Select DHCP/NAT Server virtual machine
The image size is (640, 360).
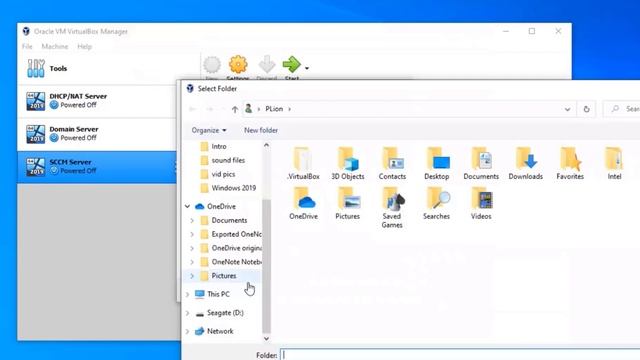[x=97, y=101]
